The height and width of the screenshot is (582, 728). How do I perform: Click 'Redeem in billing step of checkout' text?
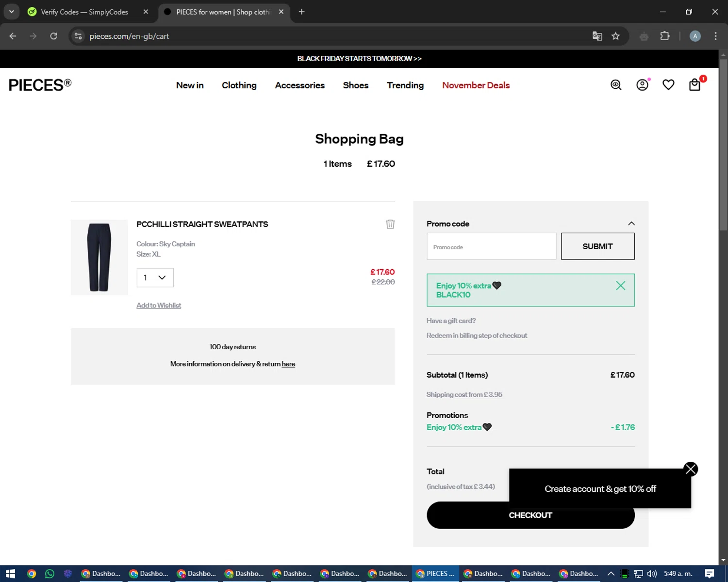[x=477, y=336]
